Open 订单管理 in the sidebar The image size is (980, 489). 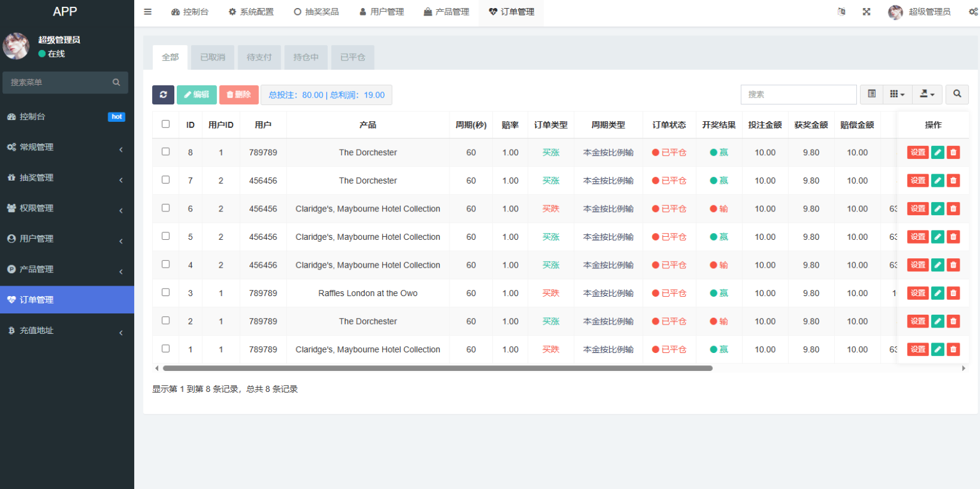click(x=67, y=300)
